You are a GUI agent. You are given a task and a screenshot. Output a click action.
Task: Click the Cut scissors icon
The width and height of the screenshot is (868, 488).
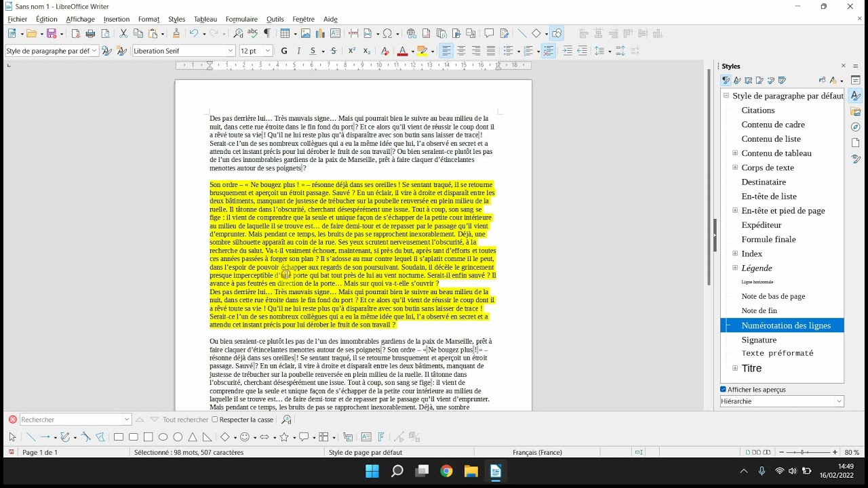[x=123, y=33]
